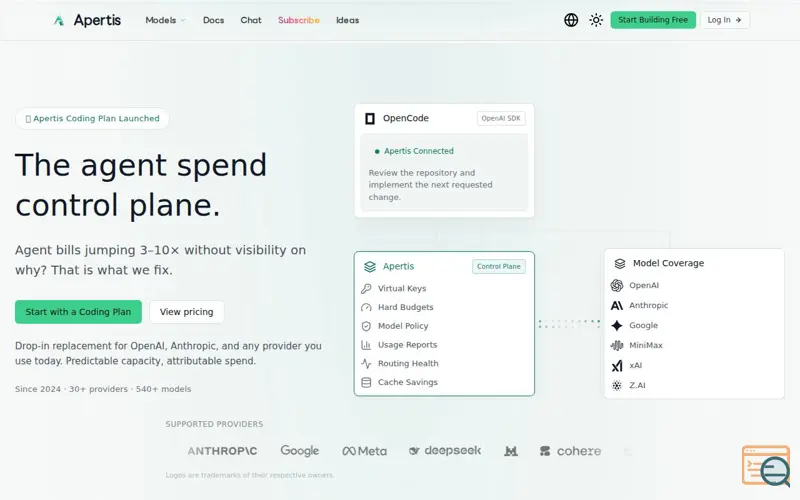Click the Apertis layers icon in card
The width and height of the screenshot is (800, 500).
click(370, 266)
